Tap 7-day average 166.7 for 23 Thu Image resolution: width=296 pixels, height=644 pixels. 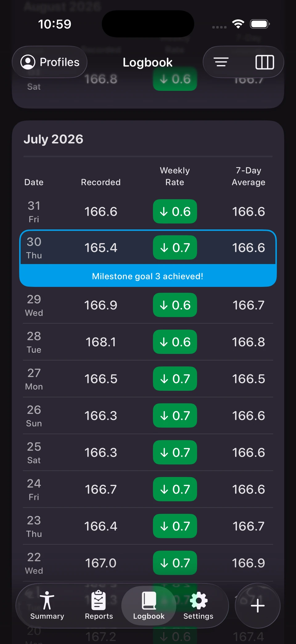[x=249, y=526]
